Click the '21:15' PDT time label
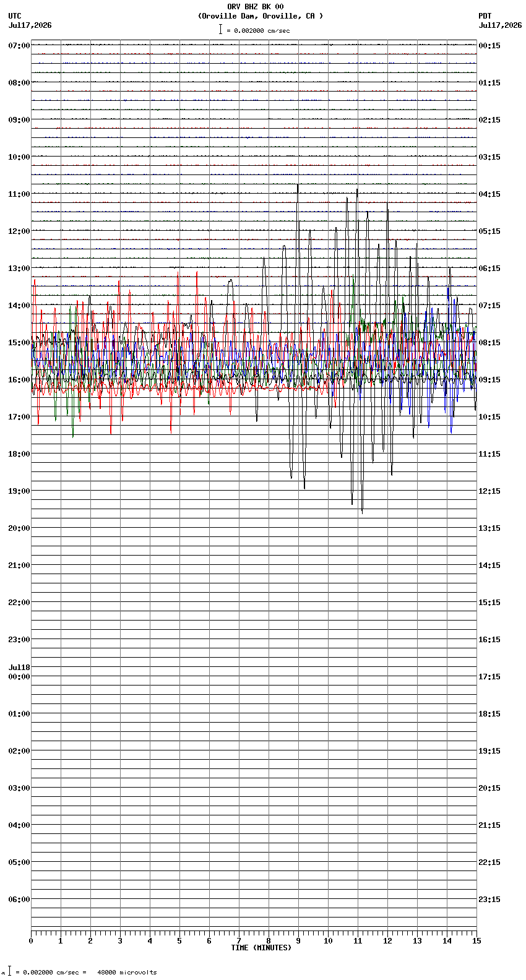 click(489, 825)
